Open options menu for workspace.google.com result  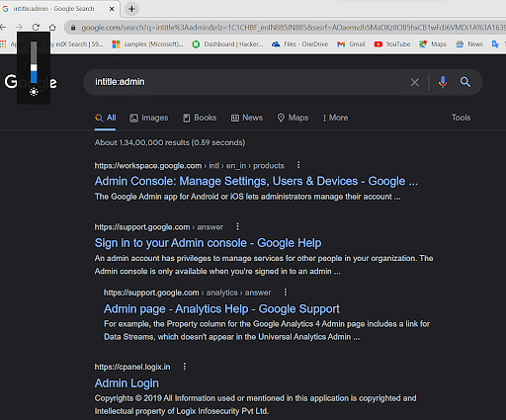pyautogui.click(x=298, y=165)
